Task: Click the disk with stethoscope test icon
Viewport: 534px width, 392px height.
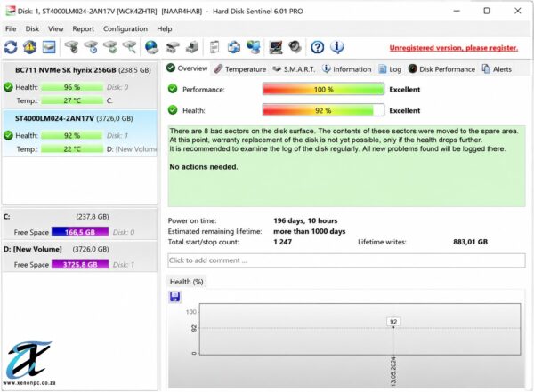Action: click(71, 47)
